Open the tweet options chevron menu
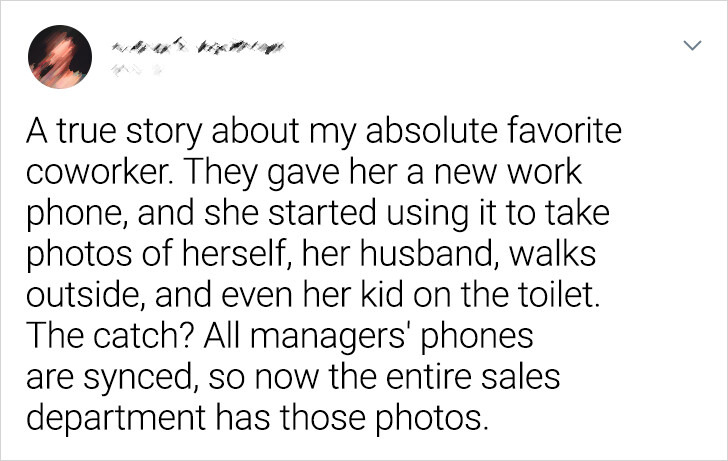 (692, 45)
